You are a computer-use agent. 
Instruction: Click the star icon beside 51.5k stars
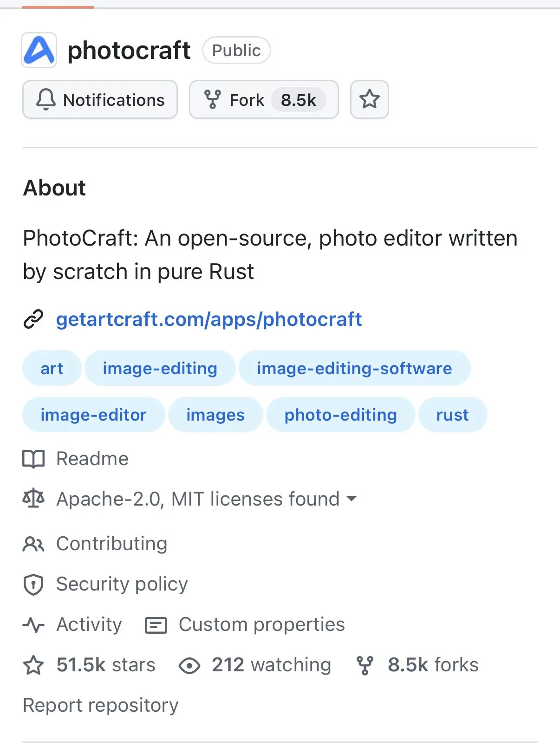(33, 665)
